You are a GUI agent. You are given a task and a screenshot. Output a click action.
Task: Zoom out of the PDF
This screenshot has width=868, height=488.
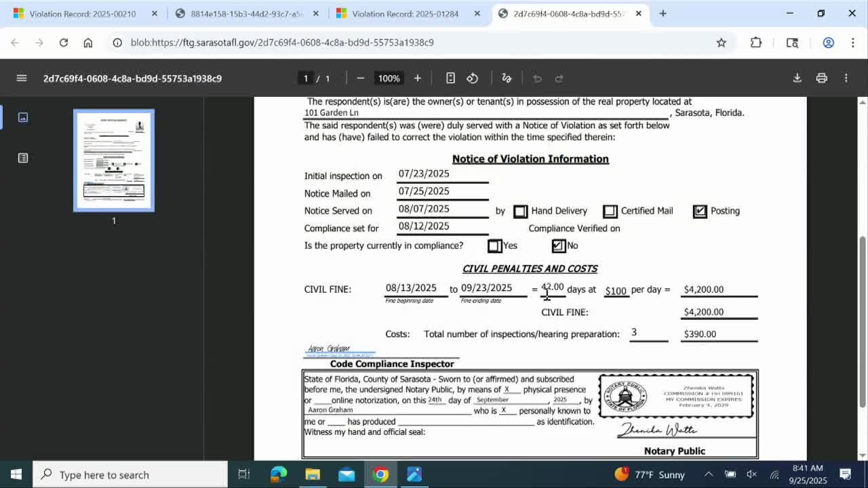361,78
